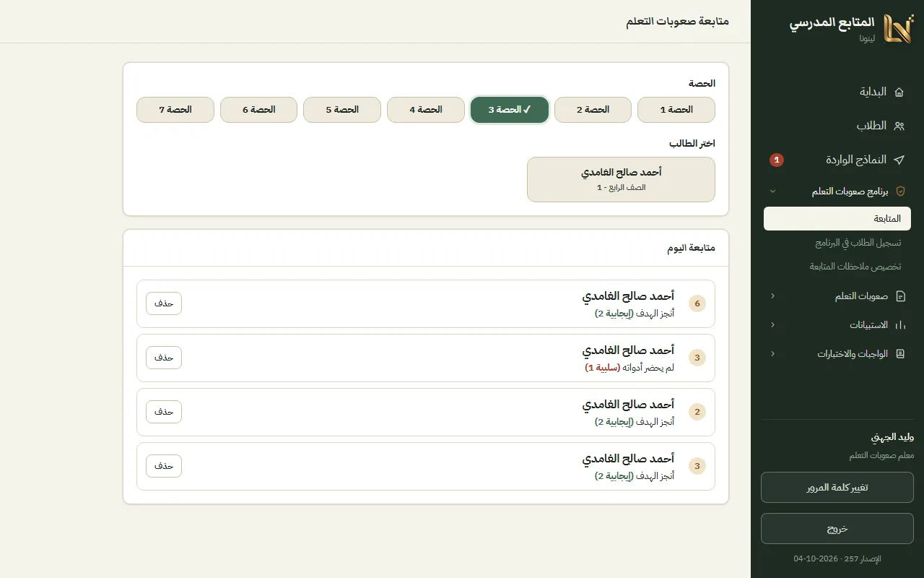Click the home icon beside البداية
924x578 pixels.
coord(899,92)
